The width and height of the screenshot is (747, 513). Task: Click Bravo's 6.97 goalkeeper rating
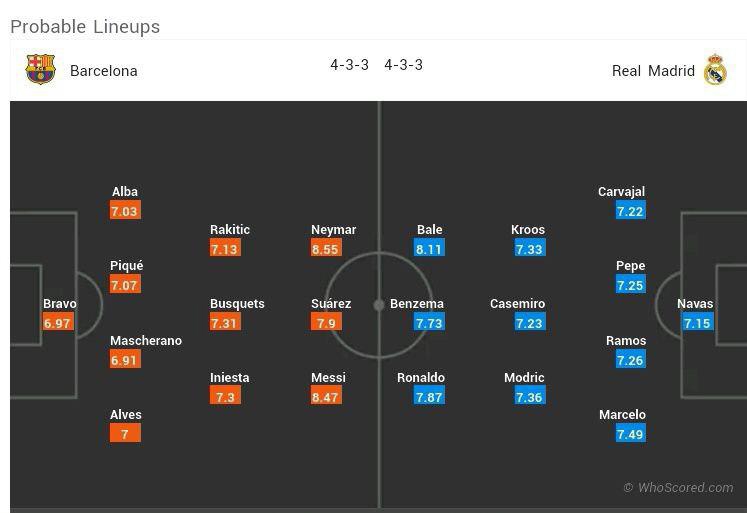[x=57, y=323]
